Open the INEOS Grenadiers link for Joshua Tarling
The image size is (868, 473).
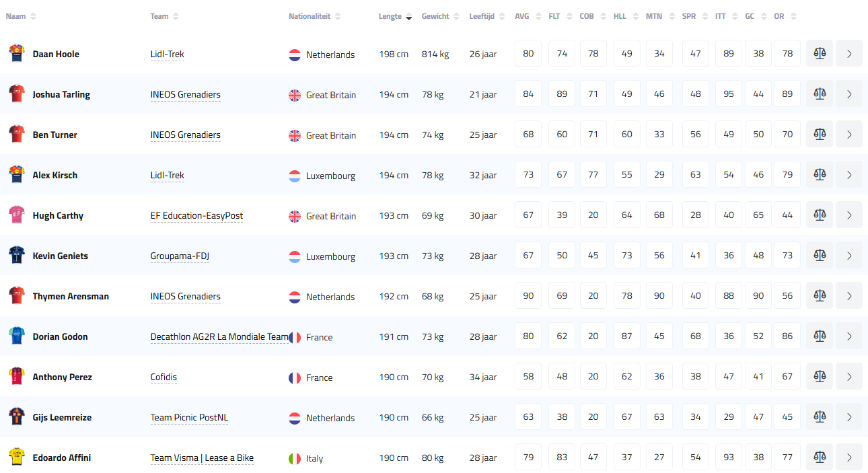[x=185, y=95]
